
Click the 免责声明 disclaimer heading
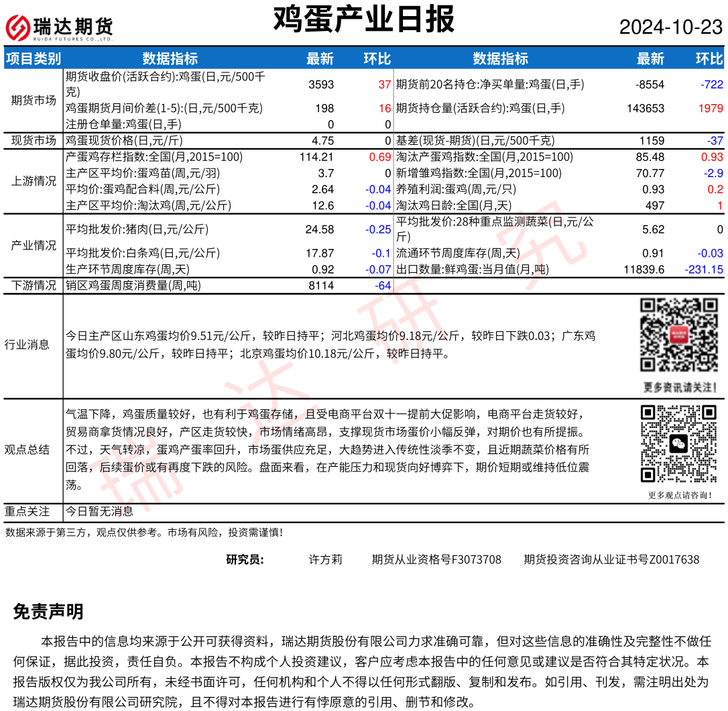(x=48, y=612)
